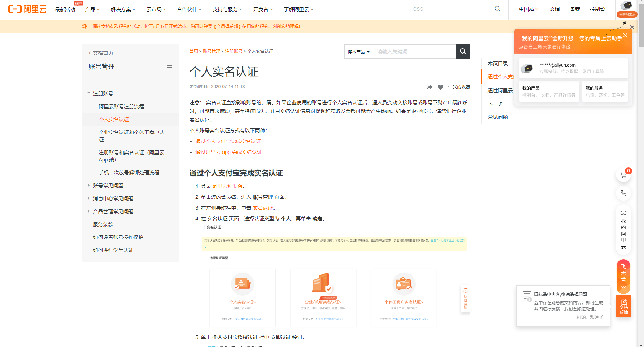Click the 文档反馈 feedback button
This screenshot has width=644, height=347.
[x=623, y=306]
